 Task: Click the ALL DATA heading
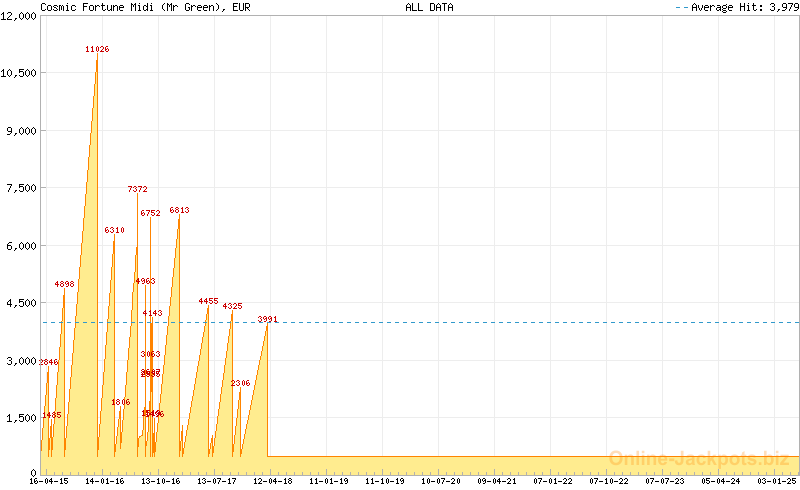(429, 7)
